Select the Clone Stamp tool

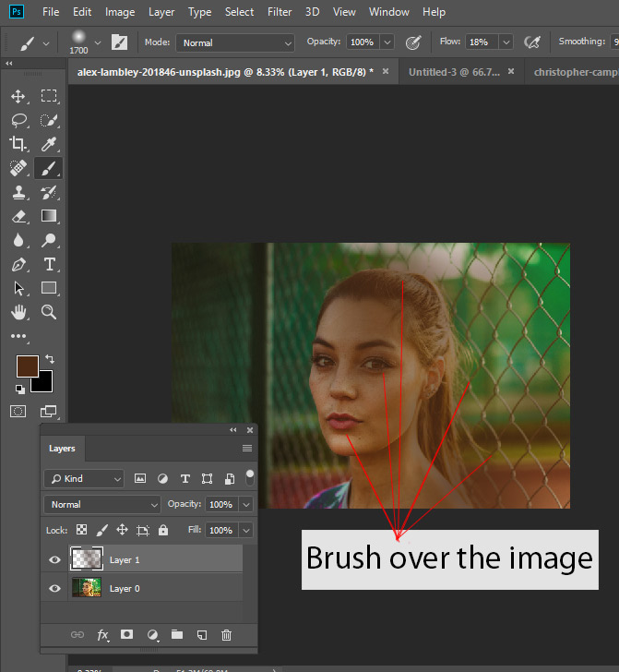tap(18, 192)
